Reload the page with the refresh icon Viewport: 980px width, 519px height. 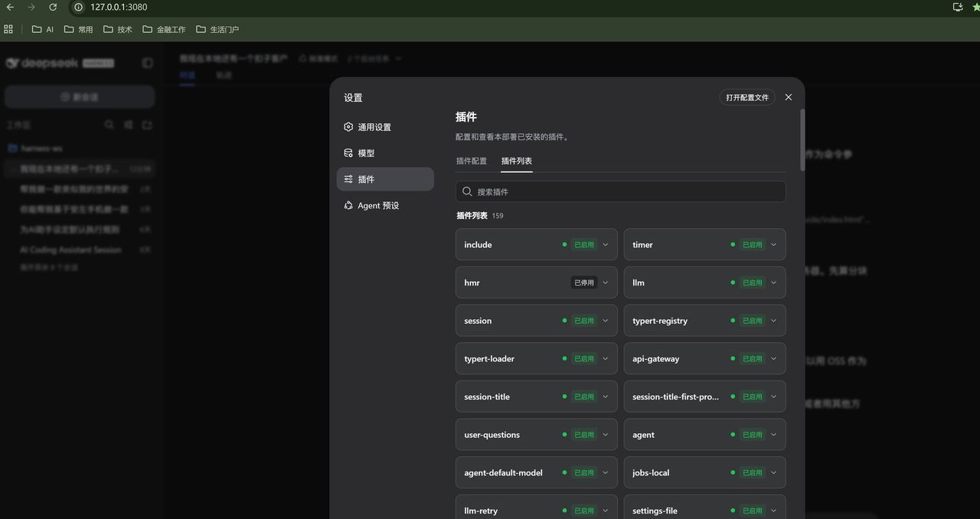pos(53,7)
